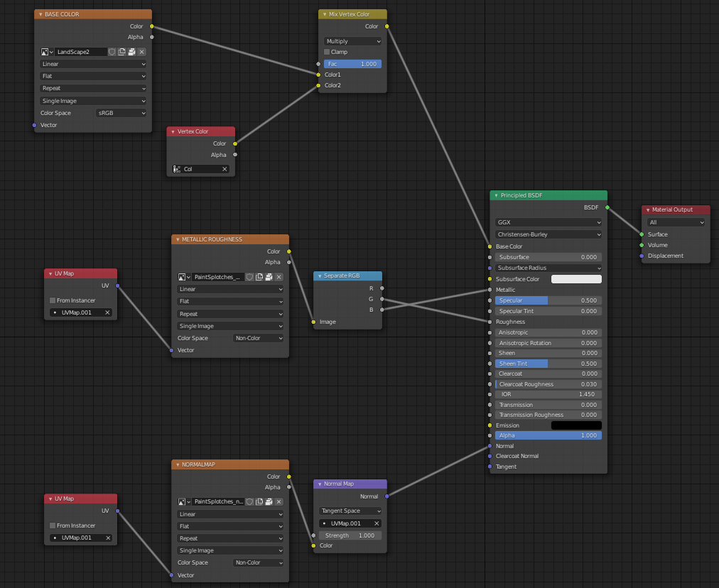Toggle the fake user shield for LandScape2 image
Viewport: 719px width, 588px height.
point(112,51)
